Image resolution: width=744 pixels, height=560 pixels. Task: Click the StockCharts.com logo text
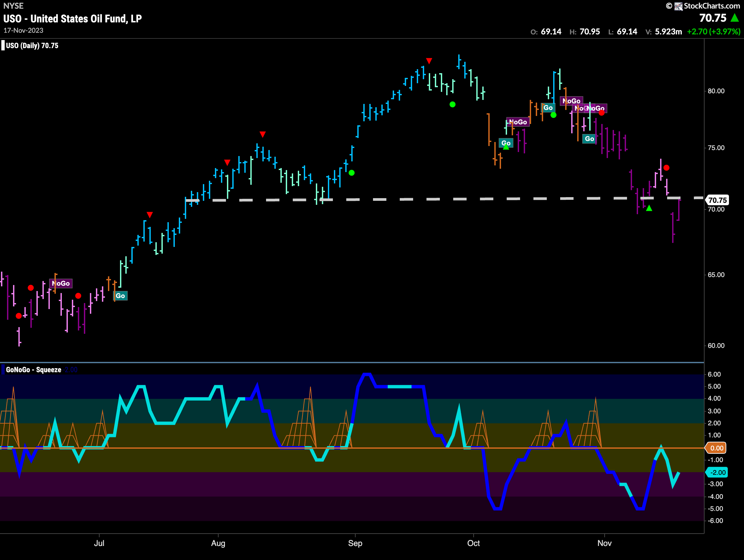point(712,6)
